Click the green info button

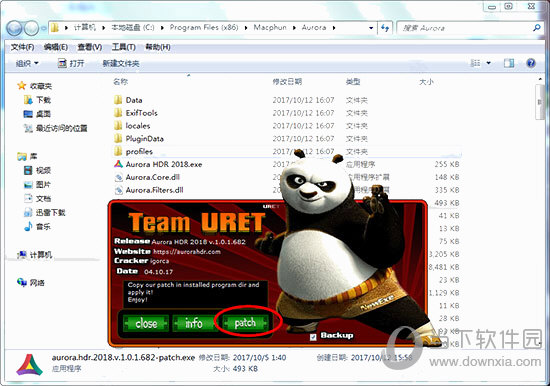(194, 323)
